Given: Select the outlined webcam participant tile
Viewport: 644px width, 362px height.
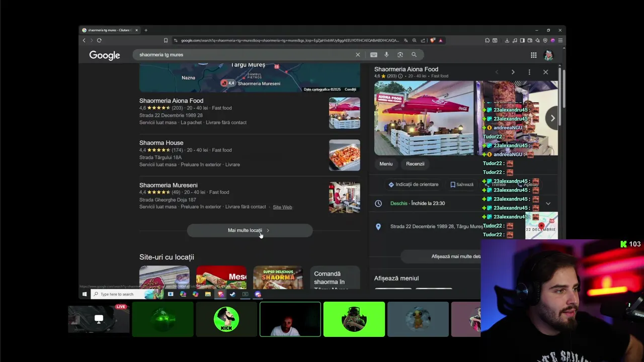Looking at the screenshot, I should pyautogui.click(x=290, y=319).
